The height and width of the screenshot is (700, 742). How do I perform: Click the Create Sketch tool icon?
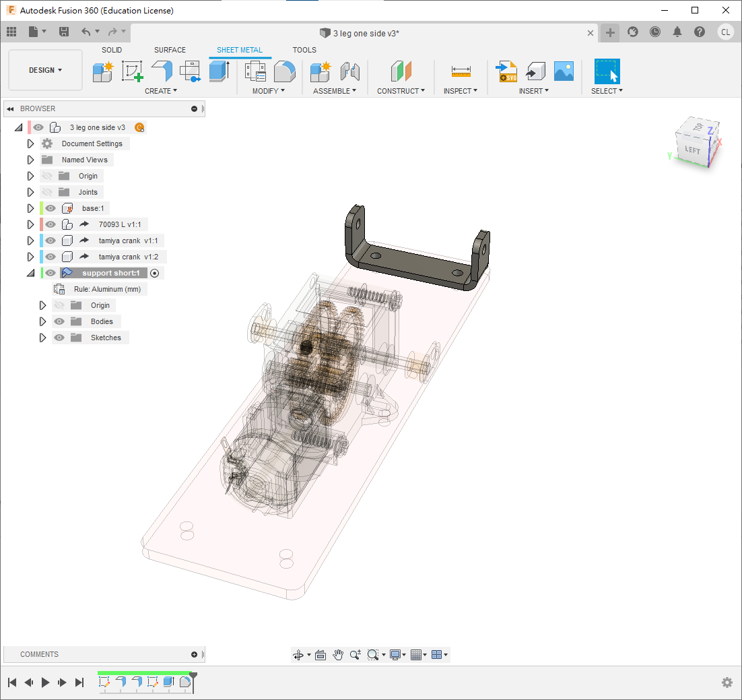132,70
